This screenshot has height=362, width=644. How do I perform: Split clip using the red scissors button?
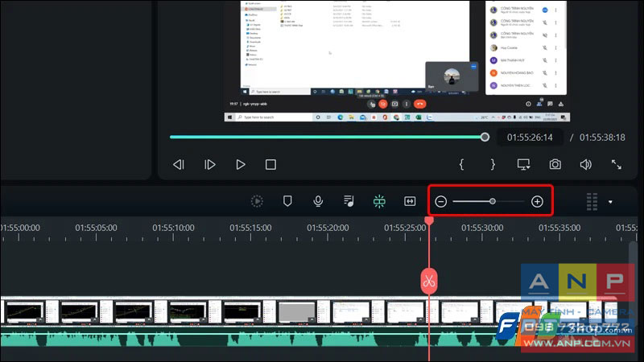[x=429, y=281]
